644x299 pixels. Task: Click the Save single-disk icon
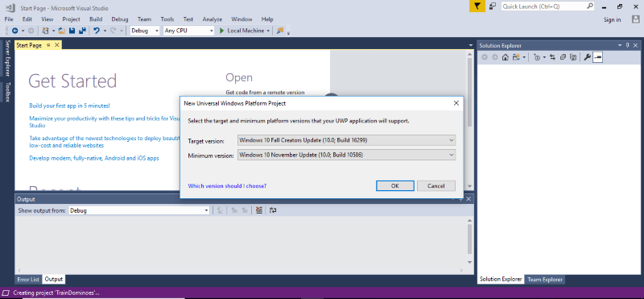pyautogui.click(x=72, y=31)
